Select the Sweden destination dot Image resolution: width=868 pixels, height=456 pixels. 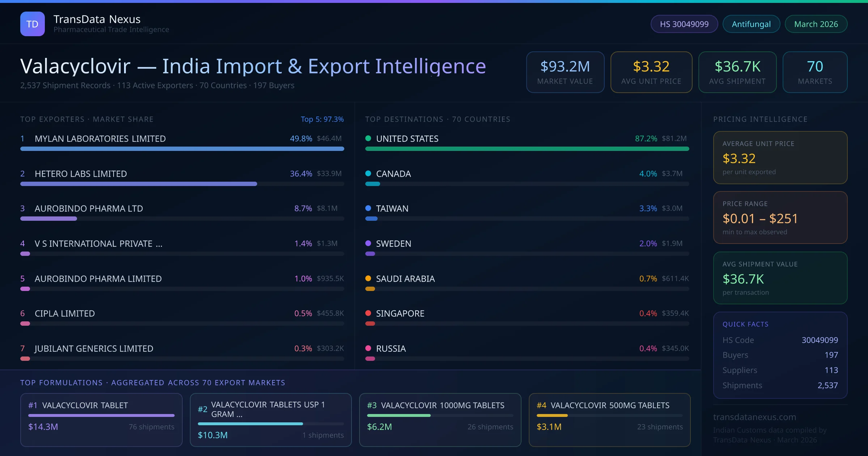pos(368,243)
